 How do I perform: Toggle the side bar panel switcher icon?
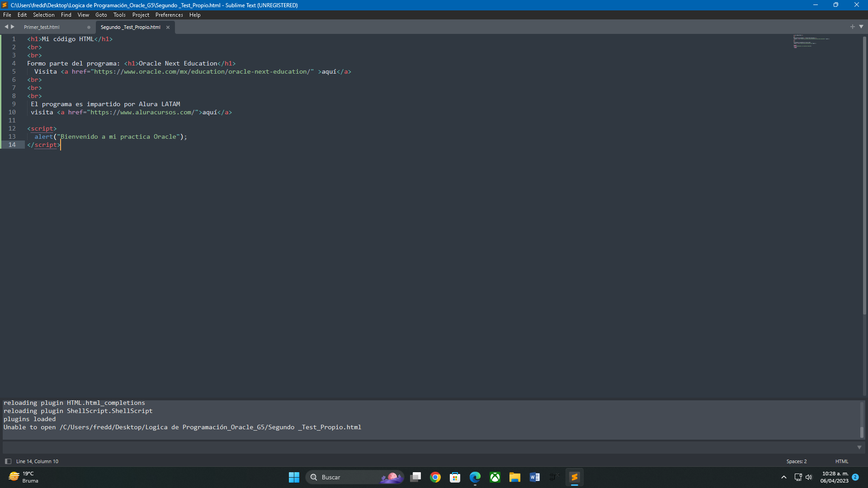tap(8, 461)
